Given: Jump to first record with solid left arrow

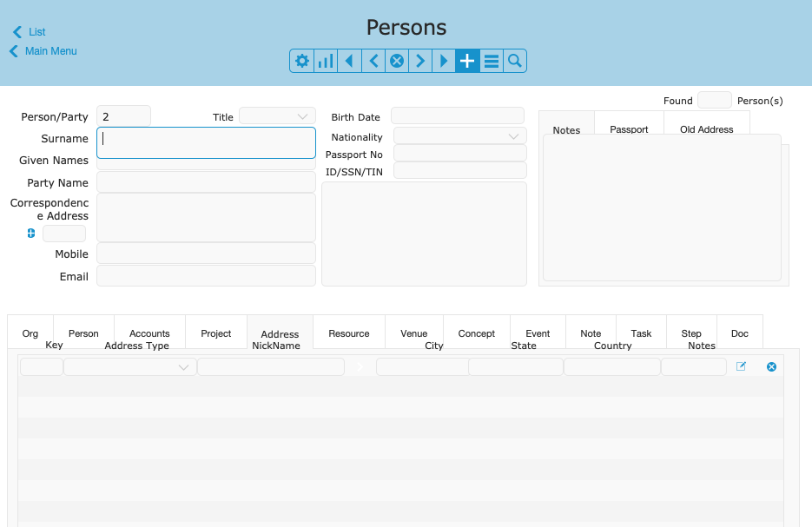Looking at the screenshot, I should 349,61.
